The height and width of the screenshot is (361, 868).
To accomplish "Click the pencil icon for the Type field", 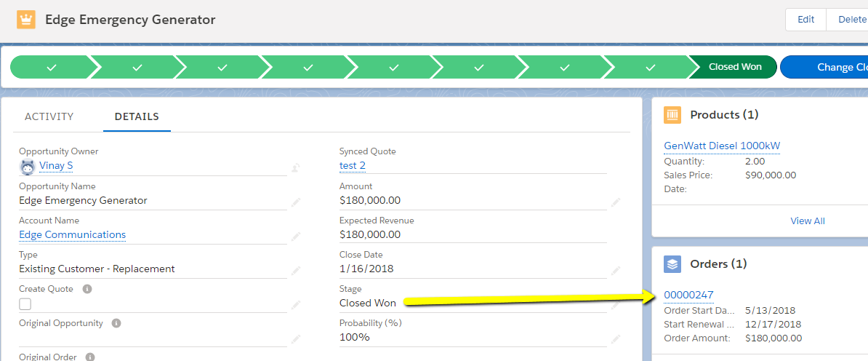I will tap(296, 270).
